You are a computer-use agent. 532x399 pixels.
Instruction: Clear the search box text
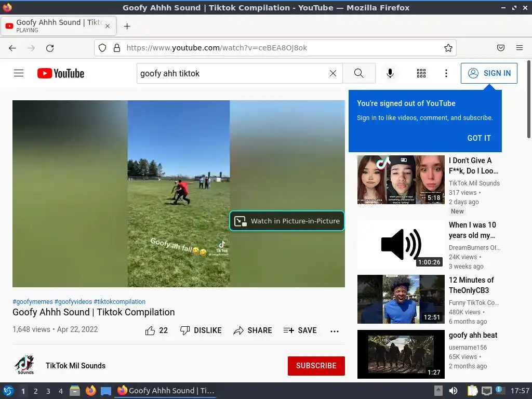pos(333,73)
